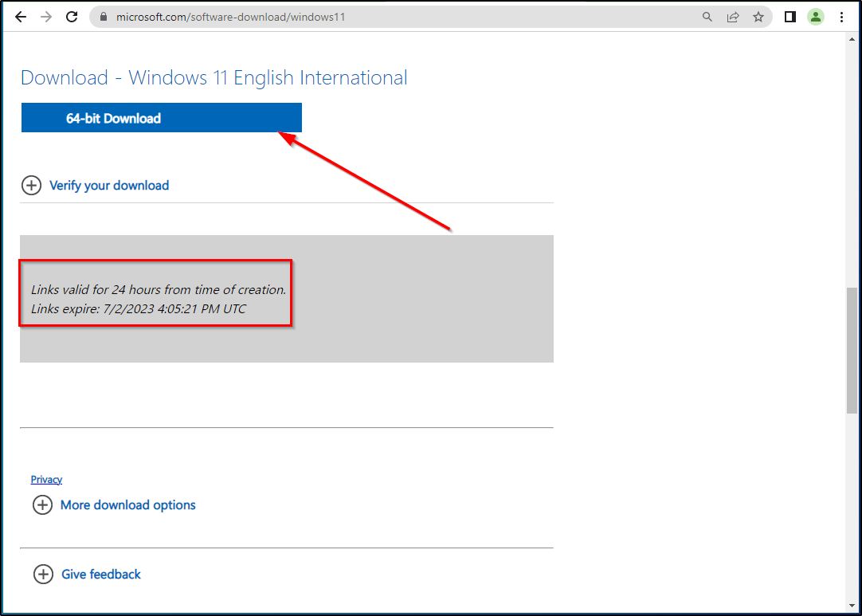Click the heading Download - Windows 11 English International

pos(214,77)
